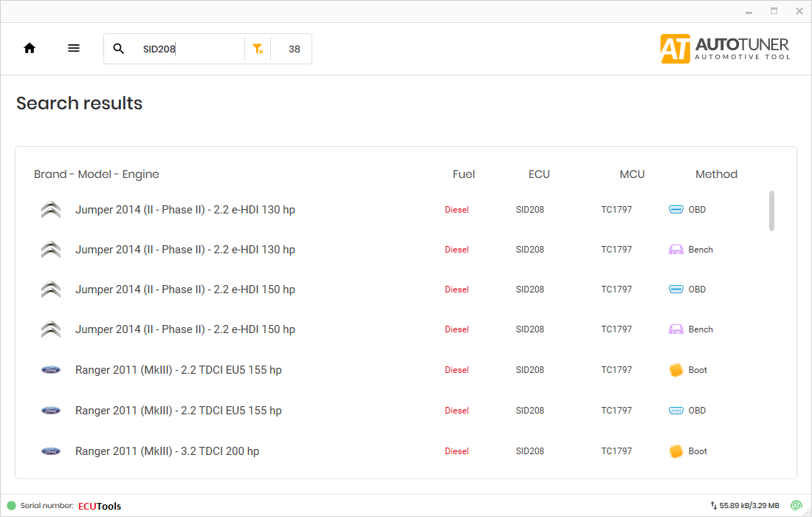
Task: Click Boot icon on Ranger 3.2 TDCI row
Action: click(x=676, y=451)
